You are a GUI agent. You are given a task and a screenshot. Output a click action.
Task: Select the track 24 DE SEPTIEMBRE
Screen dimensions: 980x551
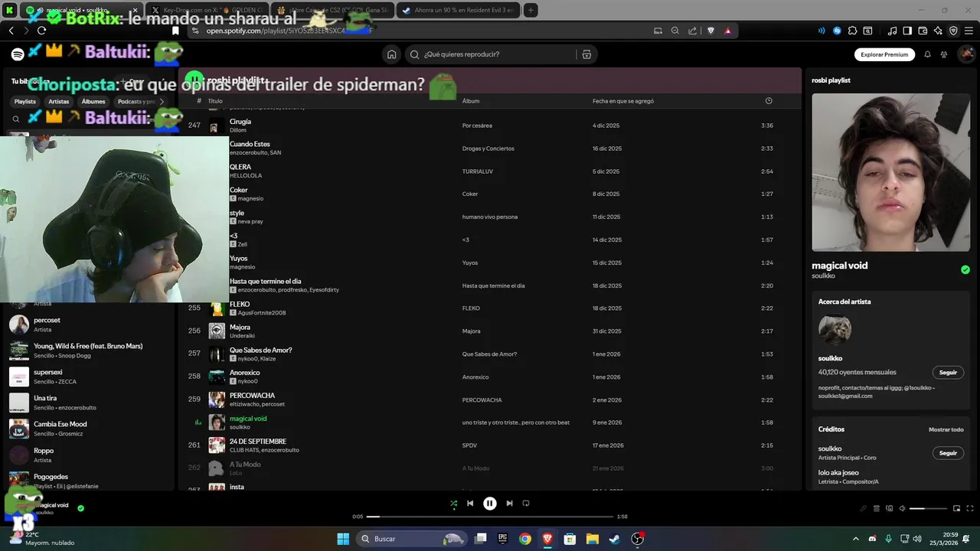(x=490, y=445)
